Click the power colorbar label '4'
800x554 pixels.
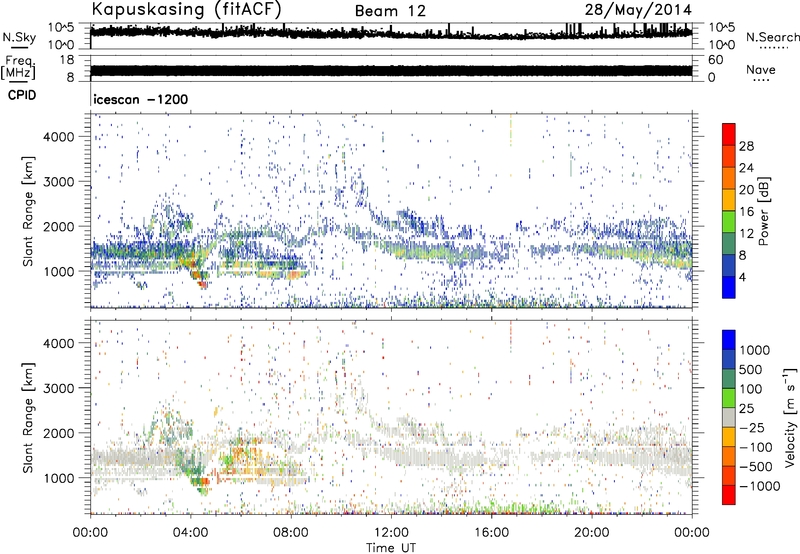pyautogui.click(x=742, y=277)
